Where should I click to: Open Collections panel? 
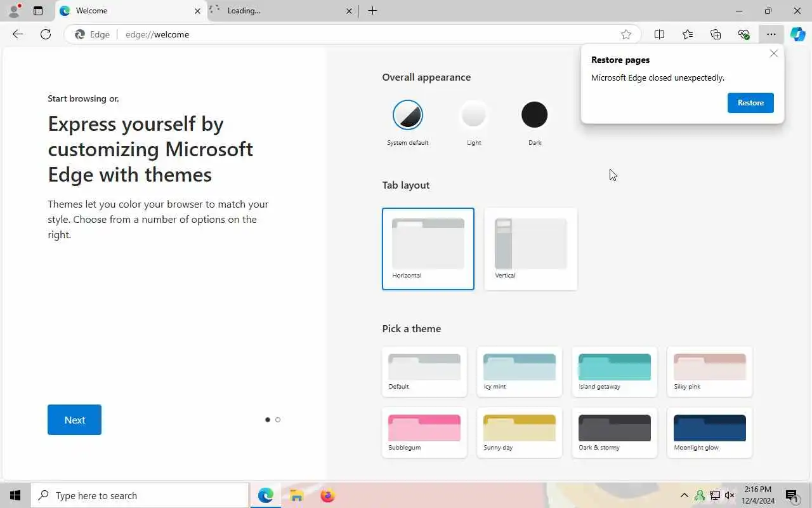pos(716,34)
